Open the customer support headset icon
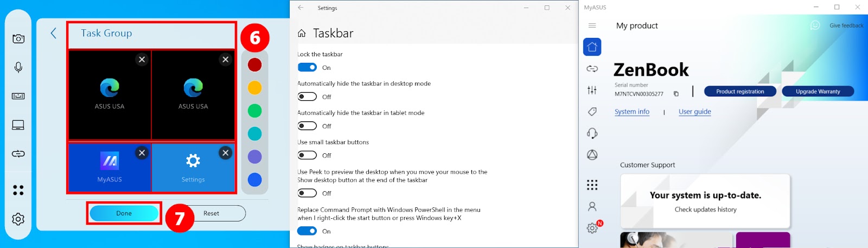Image resolution: width=868 pixels, height=248 pixels. click(592, 133)
